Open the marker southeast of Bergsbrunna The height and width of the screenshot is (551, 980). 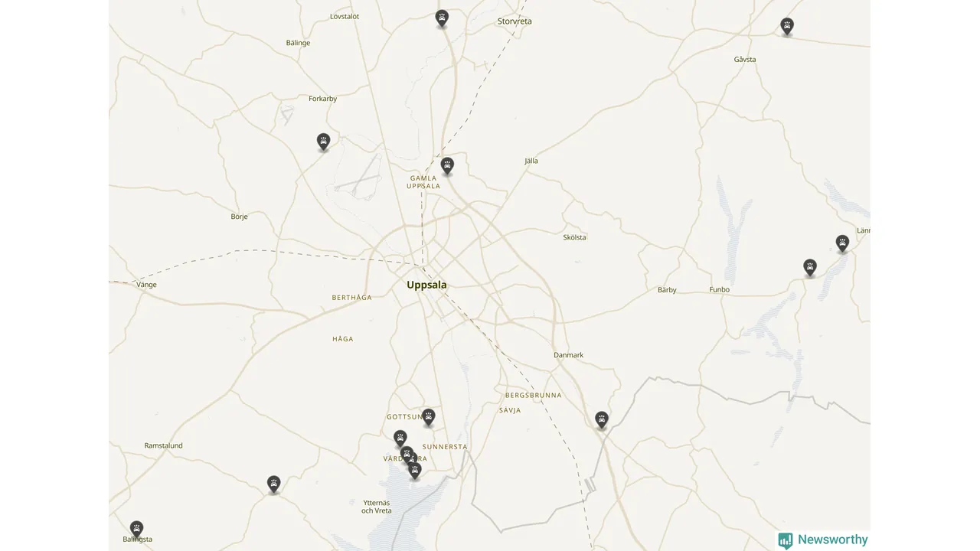pyautogui.click(x=602, y=419)
